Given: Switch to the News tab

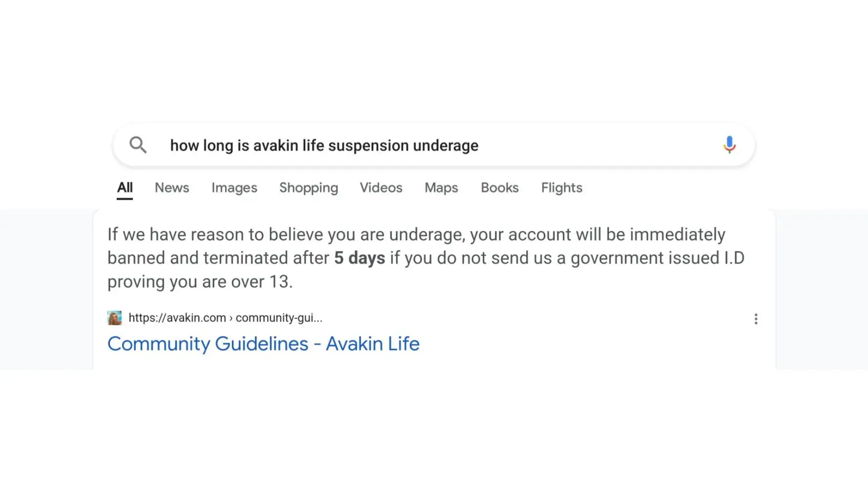Looking at the screenshot, I should [x=172, y=188].
